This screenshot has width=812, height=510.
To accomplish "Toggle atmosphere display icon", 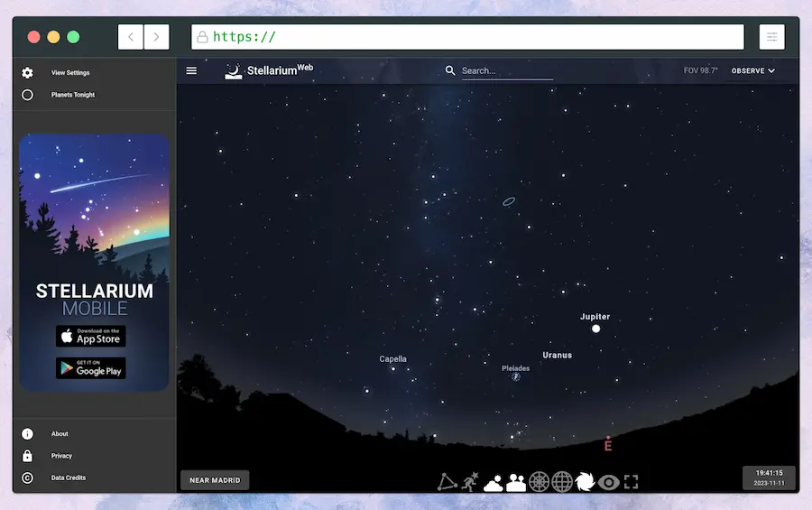I will coord(494,482).
